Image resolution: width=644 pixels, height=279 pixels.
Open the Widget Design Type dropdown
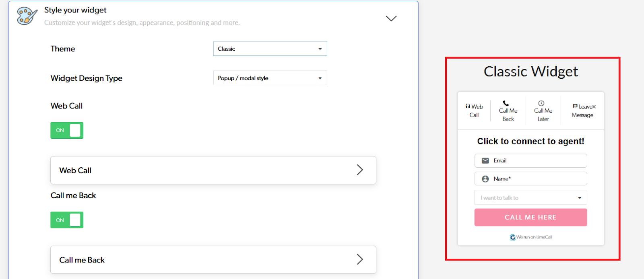coord(270,78)
